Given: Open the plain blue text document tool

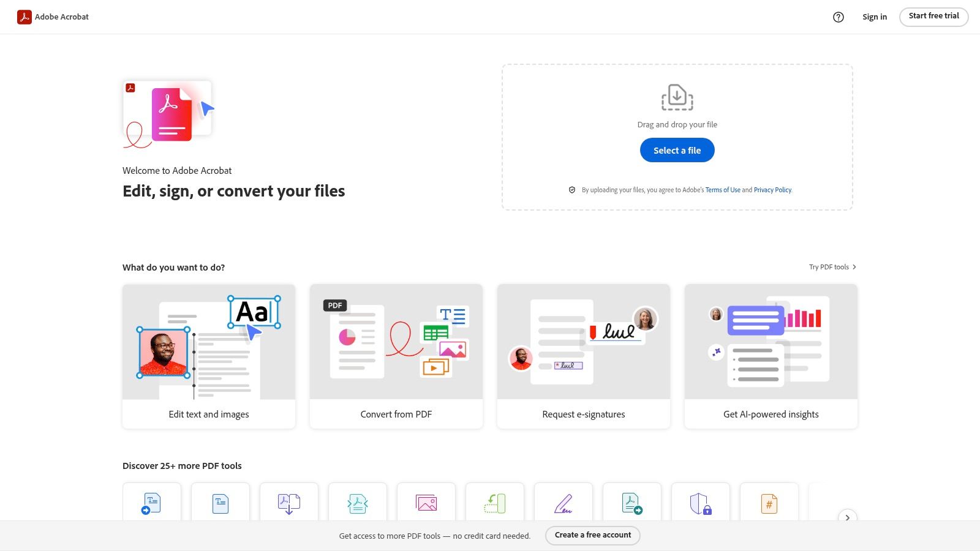Looking at the screenshot, I should [221, 503].
